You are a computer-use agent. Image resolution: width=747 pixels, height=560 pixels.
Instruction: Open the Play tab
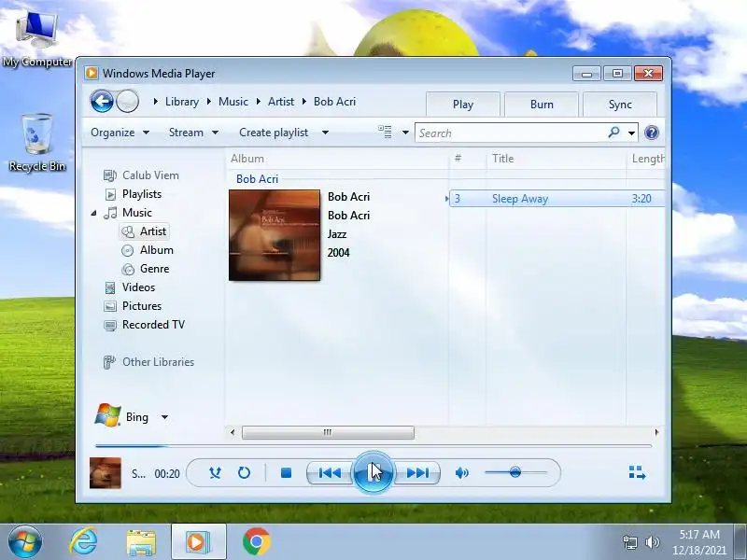tap(463, 105)
